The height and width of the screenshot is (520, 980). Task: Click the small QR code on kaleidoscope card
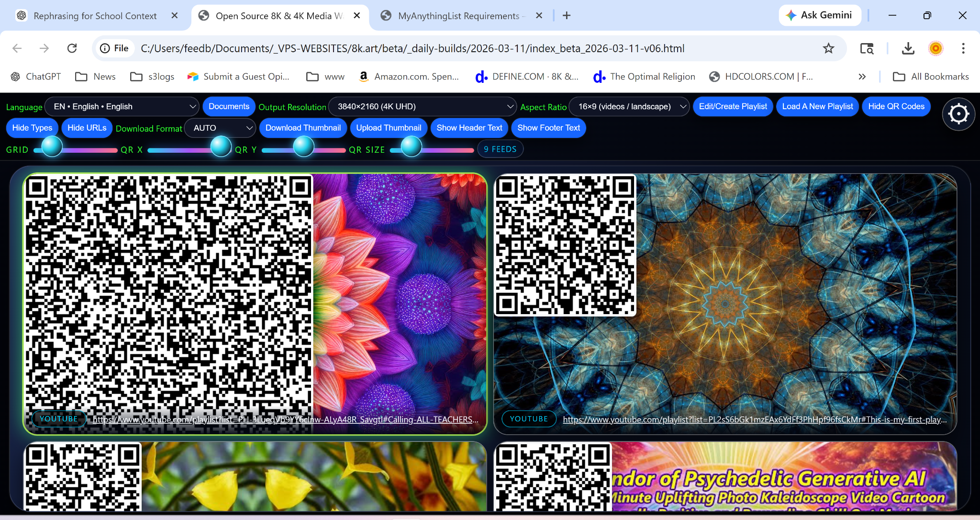[565, 245]
